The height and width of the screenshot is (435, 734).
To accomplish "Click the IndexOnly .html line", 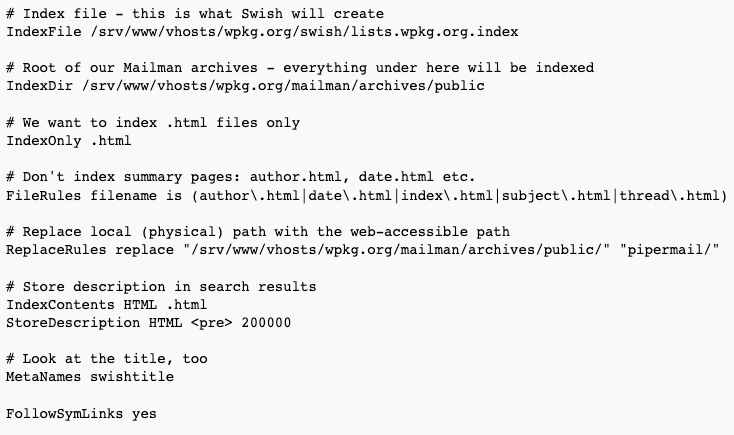I will (68, 141).
